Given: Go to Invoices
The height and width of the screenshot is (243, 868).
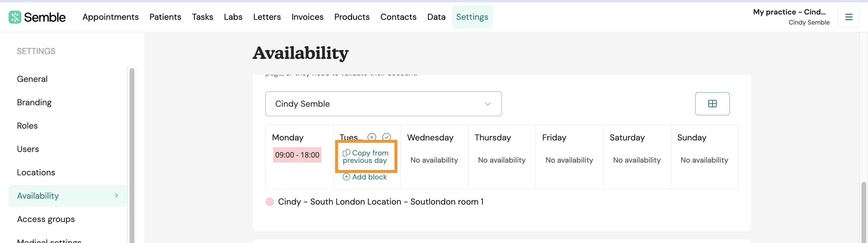Looking at the screenshot, I should point(307,17).
